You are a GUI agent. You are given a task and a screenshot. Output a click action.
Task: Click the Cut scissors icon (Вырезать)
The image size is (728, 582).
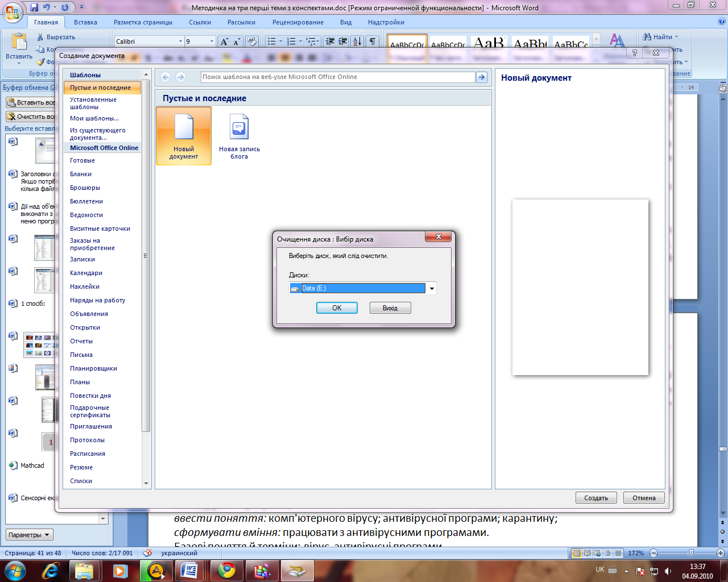point(40,37)
